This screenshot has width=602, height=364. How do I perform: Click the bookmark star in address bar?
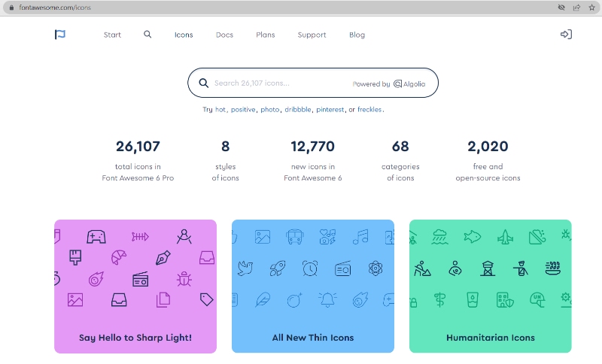591,8
